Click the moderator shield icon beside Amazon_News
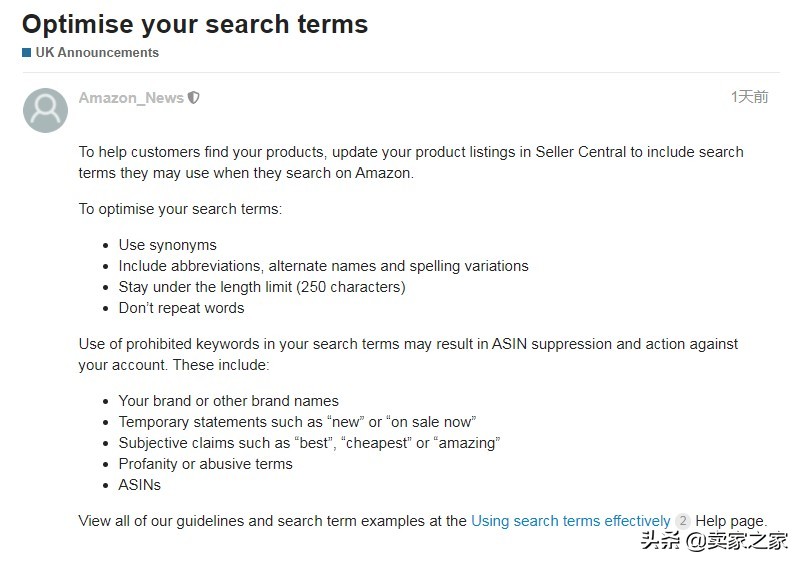The height and width of the screenshot is (567, 805). (194, 98)
